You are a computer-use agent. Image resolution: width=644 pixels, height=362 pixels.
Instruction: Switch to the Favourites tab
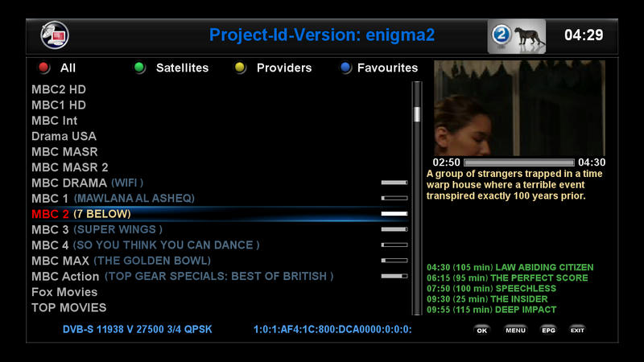[x=387, y=68]
